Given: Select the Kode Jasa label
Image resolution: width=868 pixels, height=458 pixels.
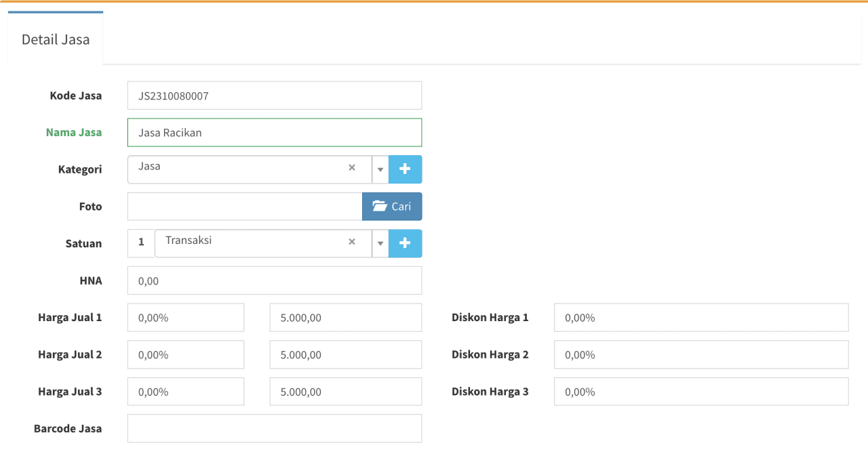Looking at the screenshot, I should tap(76, 96).
